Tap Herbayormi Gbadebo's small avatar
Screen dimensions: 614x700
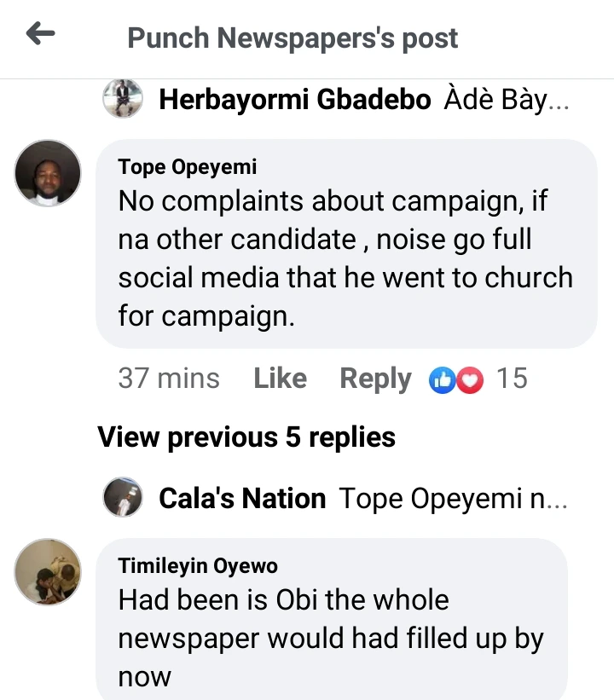point(123,99)
